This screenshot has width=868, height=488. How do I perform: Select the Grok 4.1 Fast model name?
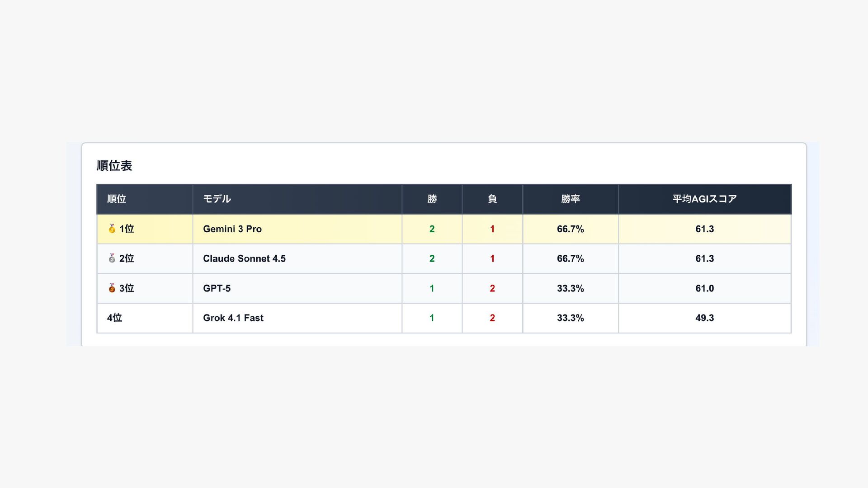(233, 318)
